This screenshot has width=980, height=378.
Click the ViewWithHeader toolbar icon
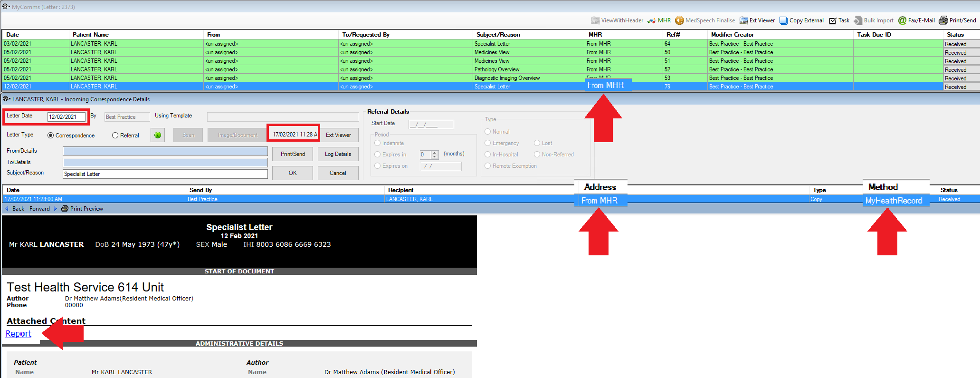tap(595, 20)
